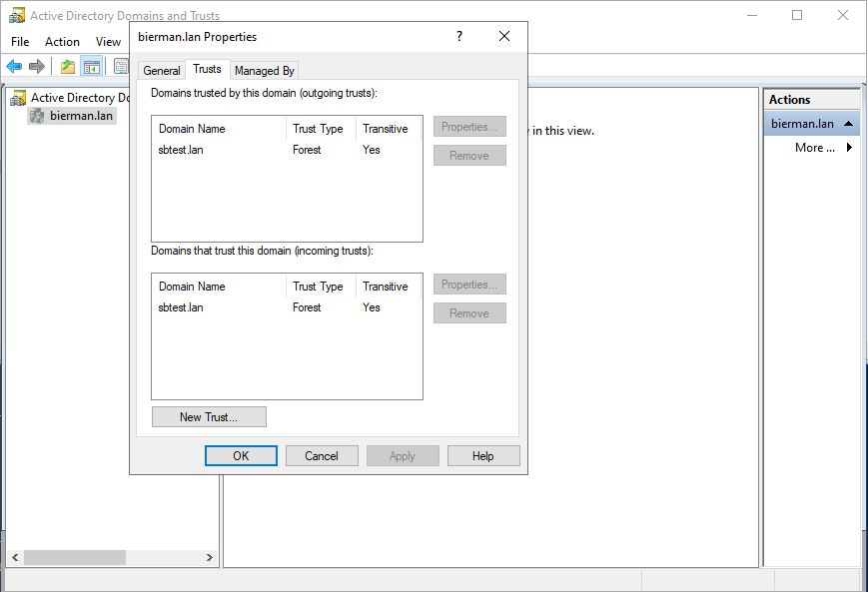Click Transitive column header in outgoing trusts

389,129
